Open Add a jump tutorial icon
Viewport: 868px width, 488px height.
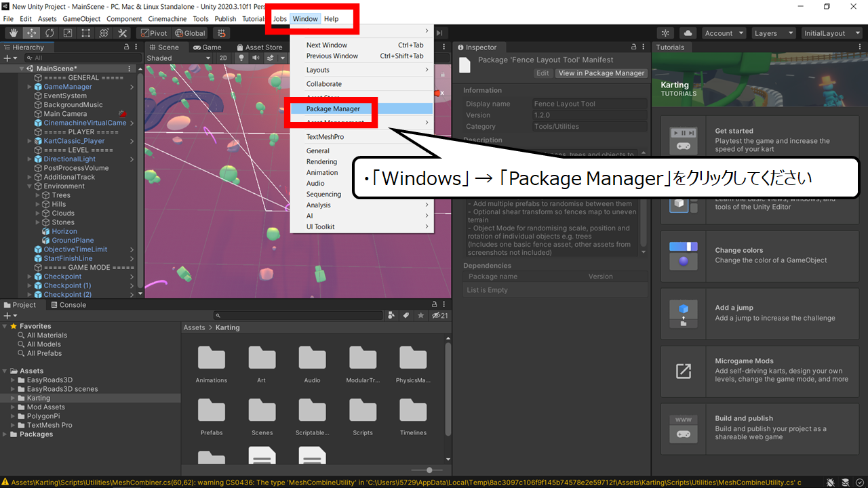[x=684, y=313]
